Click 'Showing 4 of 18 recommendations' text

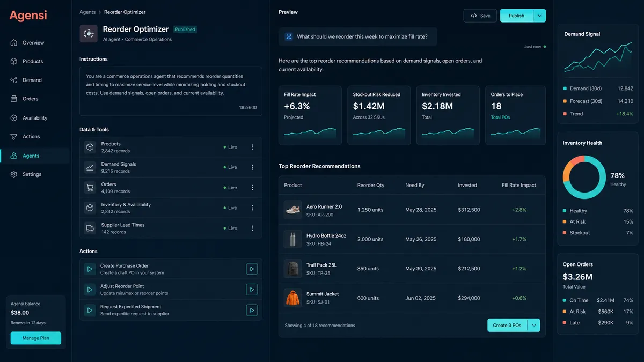(x=320, y=326)
